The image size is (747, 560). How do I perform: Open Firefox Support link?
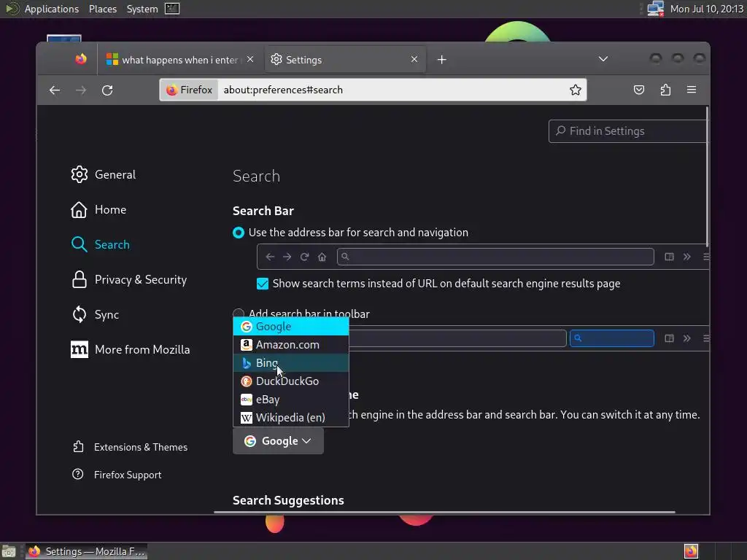click(x=117, y=475)
